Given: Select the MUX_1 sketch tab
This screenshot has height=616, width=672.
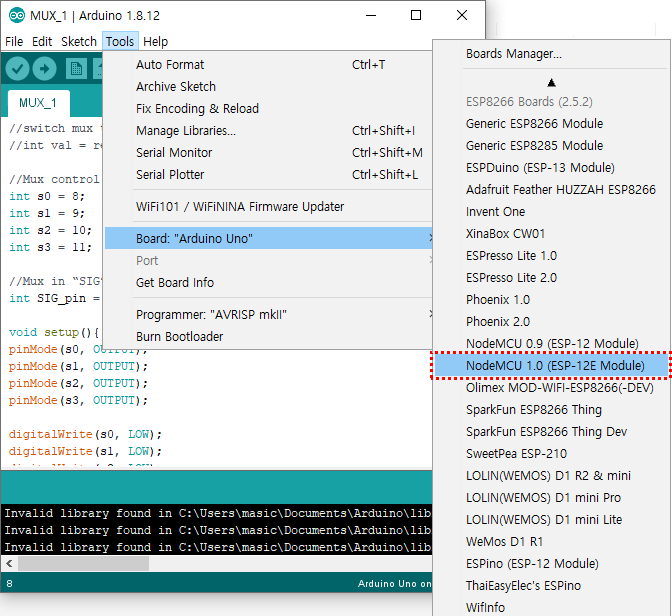Looking at the screenshot, I should pos(38,103).
